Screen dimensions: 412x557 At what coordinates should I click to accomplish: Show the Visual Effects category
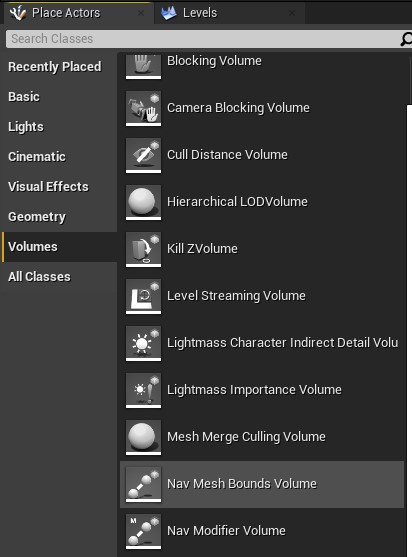pyautogui.click(x=48, y=186)
